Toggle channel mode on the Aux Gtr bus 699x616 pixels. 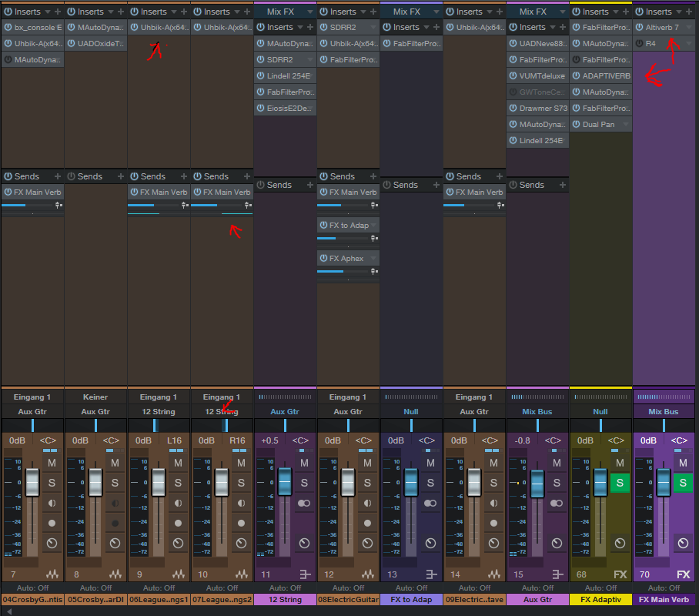(557, 503)
